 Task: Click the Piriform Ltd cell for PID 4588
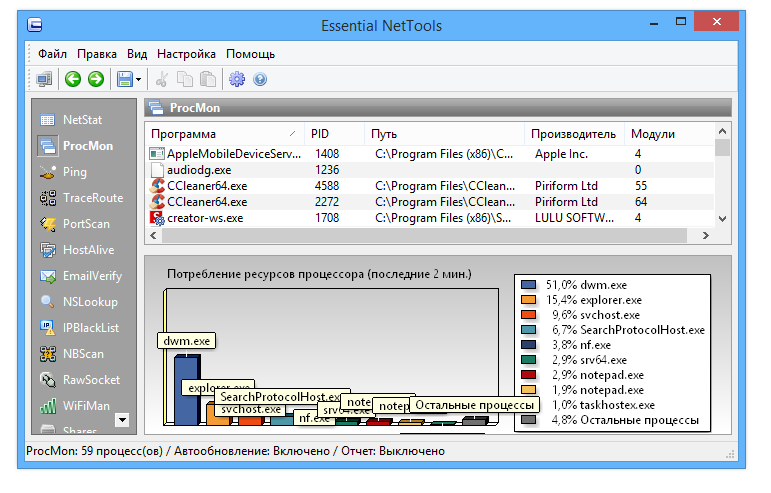[x=566, y=186]
